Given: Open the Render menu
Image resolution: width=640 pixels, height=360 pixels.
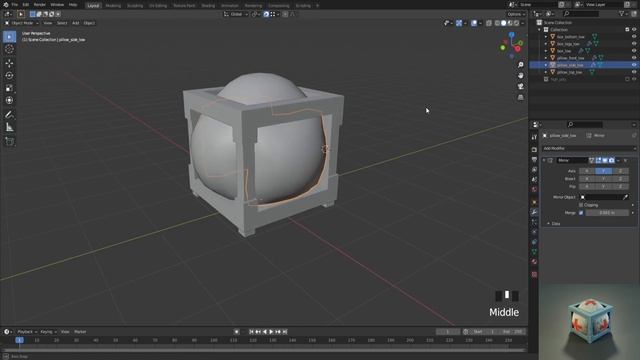Looking at the screenshot, I should click(x=40, y=4).
